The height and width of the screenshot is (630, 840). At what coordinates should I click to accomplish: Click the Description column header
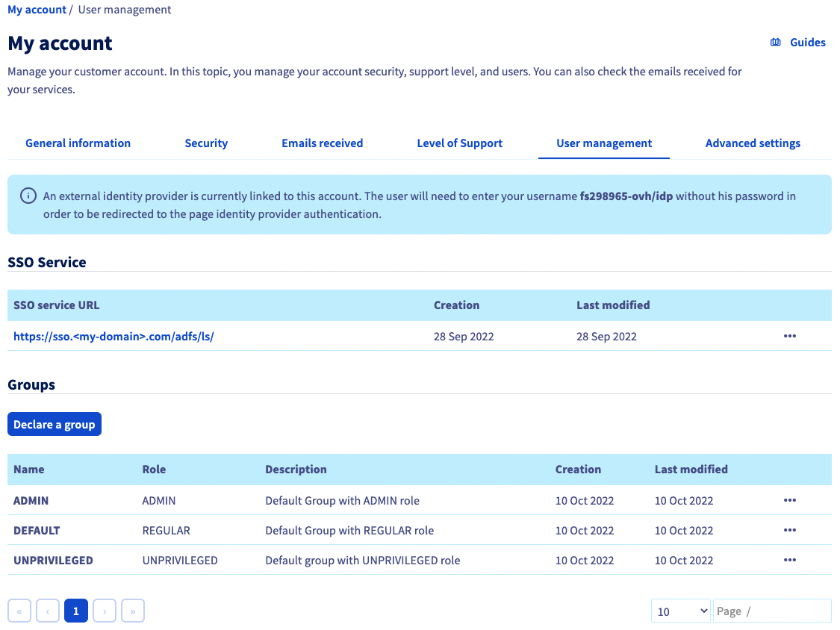296,470
